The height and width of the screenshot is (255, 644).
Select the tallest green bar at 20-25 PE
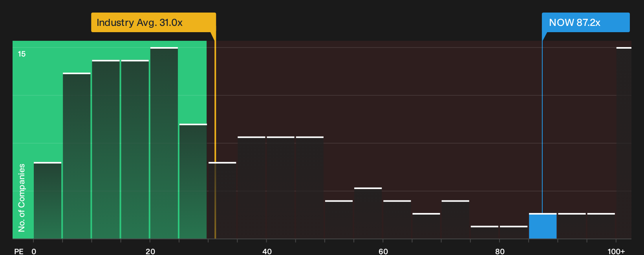[x=164, y=143]
